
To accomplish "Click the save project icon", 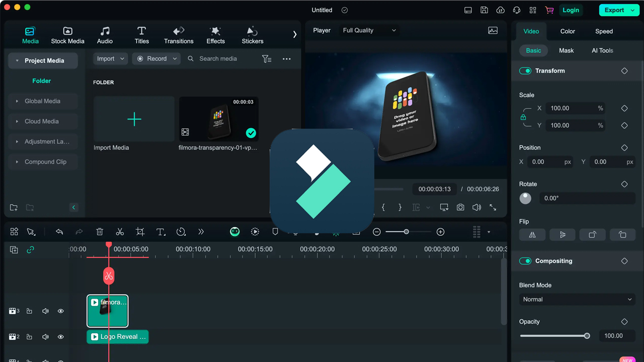I will pos(484,10).
